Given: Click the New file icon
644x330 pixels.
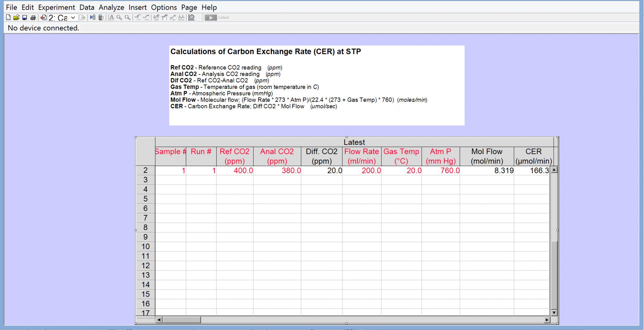Looking at the screenshot, I should pyautogui.click(x=8, y=18).
